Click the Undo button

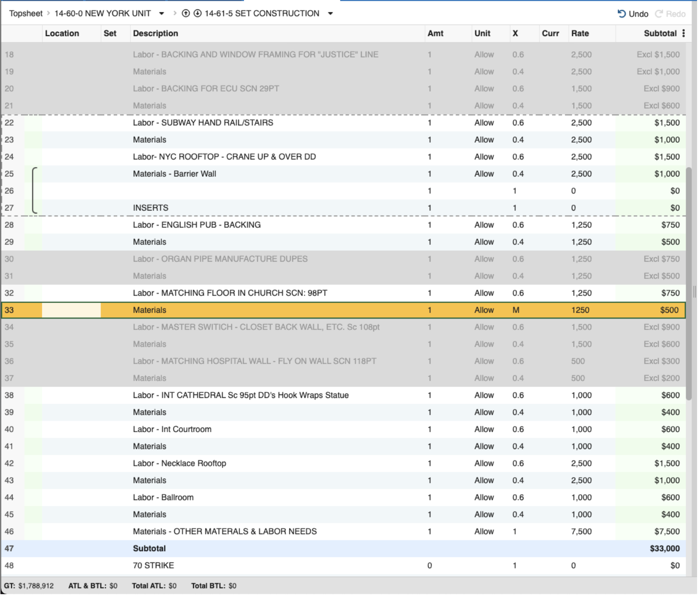[x=633, y=14]
